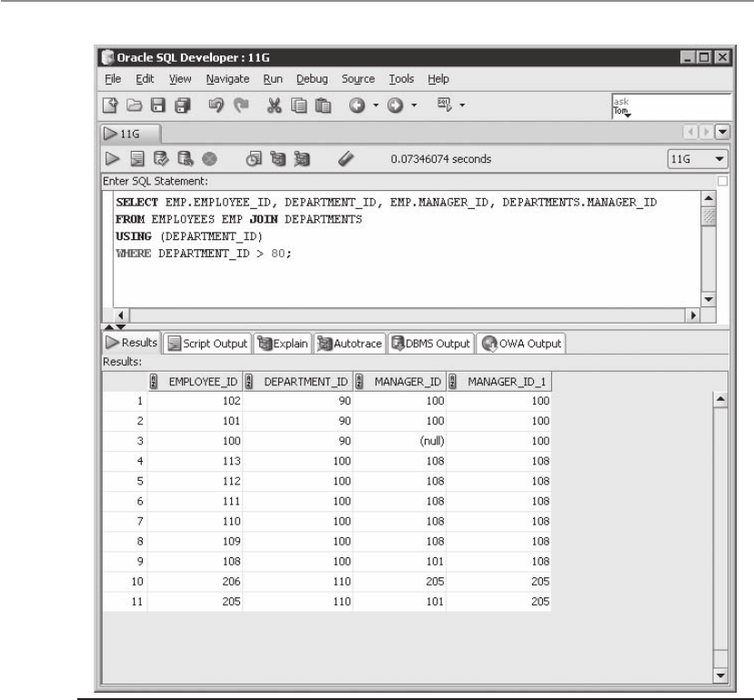Click the SQL editor scroll right arrow
Image resolution: width=754 pixels, height=700 pixels.
693,315
